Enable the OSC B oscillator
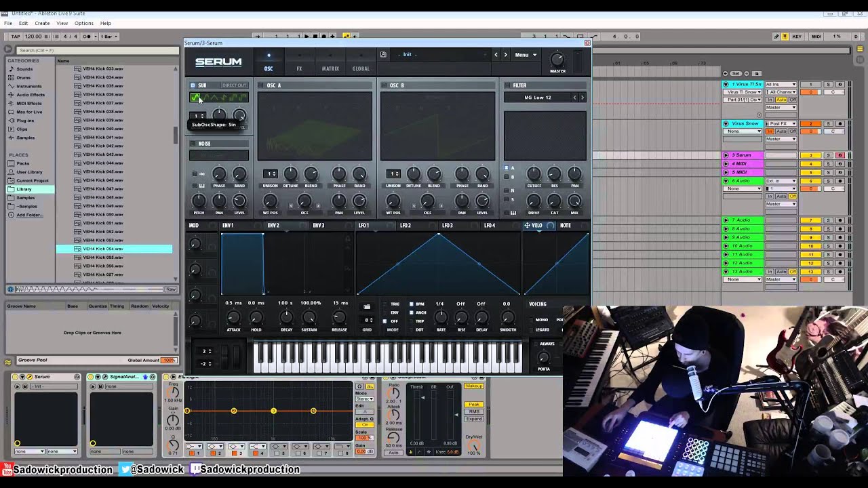The height and width of the screenshot is (488, 868). click(x=384, y=85)
